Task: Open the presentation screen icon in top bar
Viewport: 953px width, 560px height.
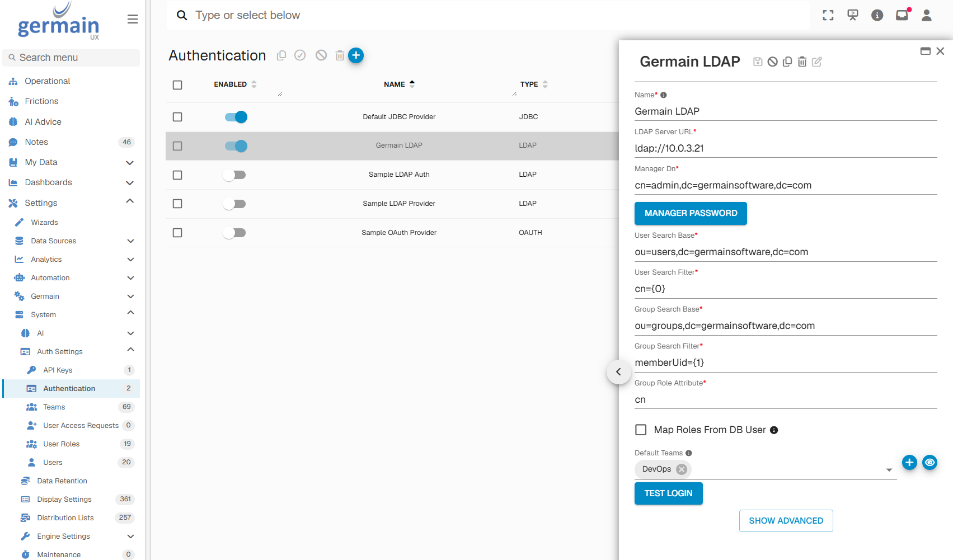Action: click(853, 15)
